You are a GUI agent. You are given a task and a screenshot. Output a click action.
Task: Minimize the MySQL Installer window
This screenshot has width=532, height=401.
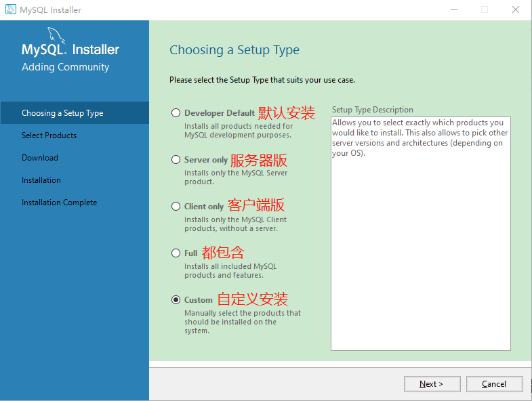[x=454, y=9]
